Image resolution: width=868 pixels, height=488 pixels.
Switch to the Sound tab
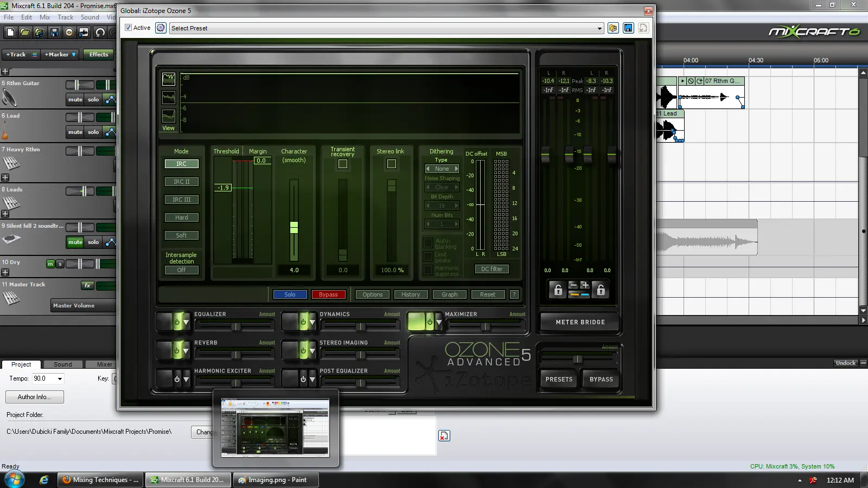(62, 364)
